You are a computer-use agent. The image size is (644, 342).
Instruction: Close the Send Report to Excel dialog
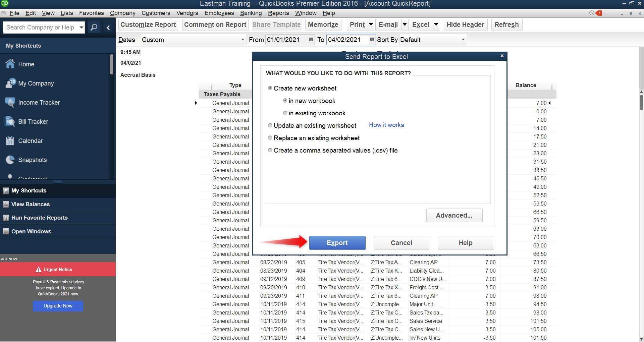click(502, 56)
